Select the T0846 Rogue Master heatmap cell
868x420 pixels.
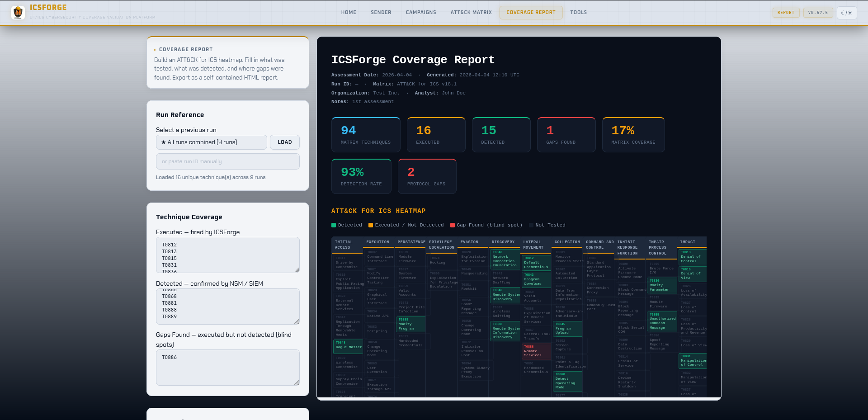click(x=347, y=346)
